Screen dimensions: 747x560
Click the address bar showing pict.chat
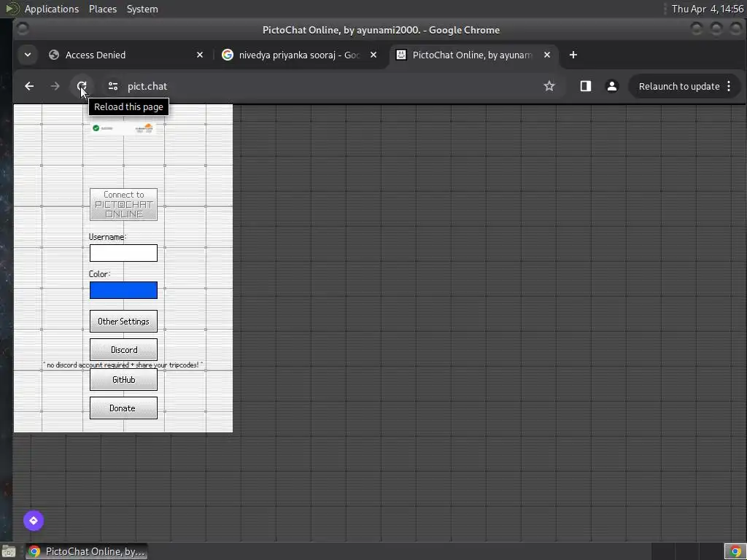point(329,86)
